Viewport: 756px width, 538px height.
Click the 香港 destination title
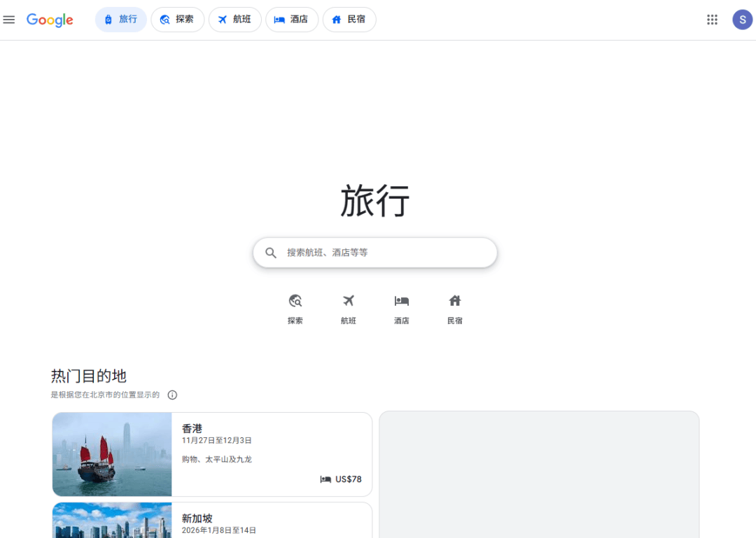[x=192, y=428]
